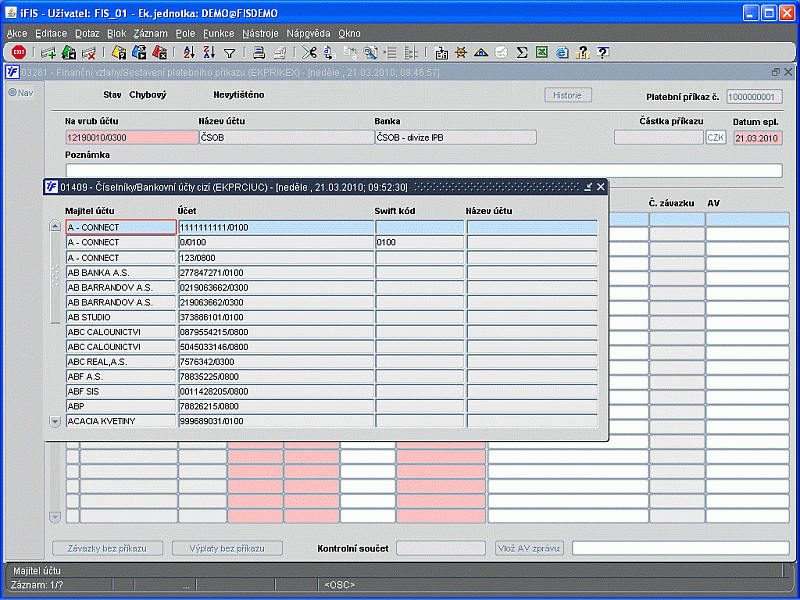800x600 pixels.
Task: Open the Nástroje menu
Action: [260, 34]
